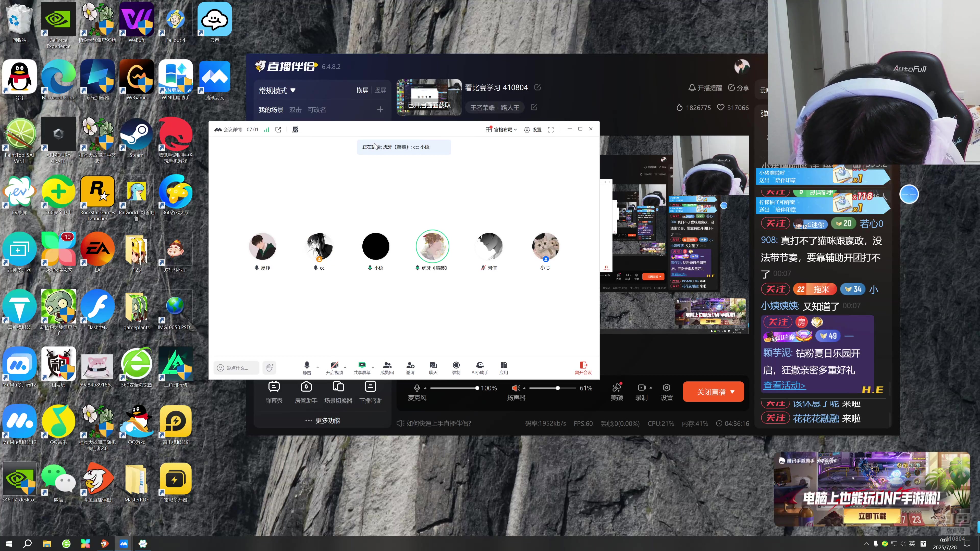Screen dimensions: 980x551
Task: Open 弹幕秀 in streaming companion
Action: pyautogui.click(x=274, y=392)
